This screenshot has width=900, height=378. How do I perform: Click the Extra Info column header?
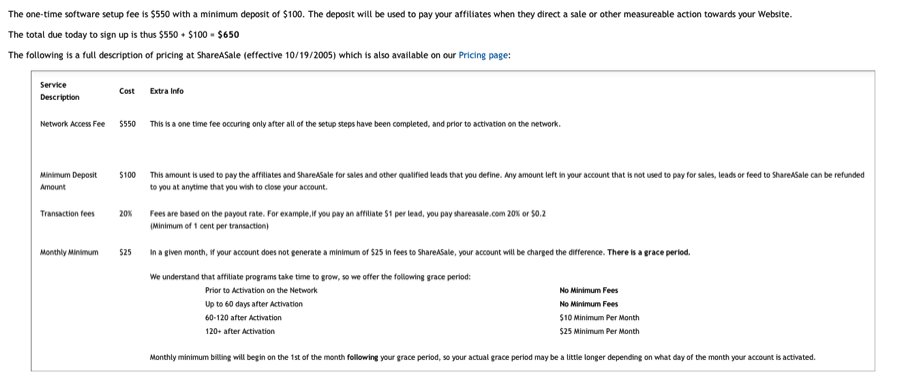tap(166, 91)
